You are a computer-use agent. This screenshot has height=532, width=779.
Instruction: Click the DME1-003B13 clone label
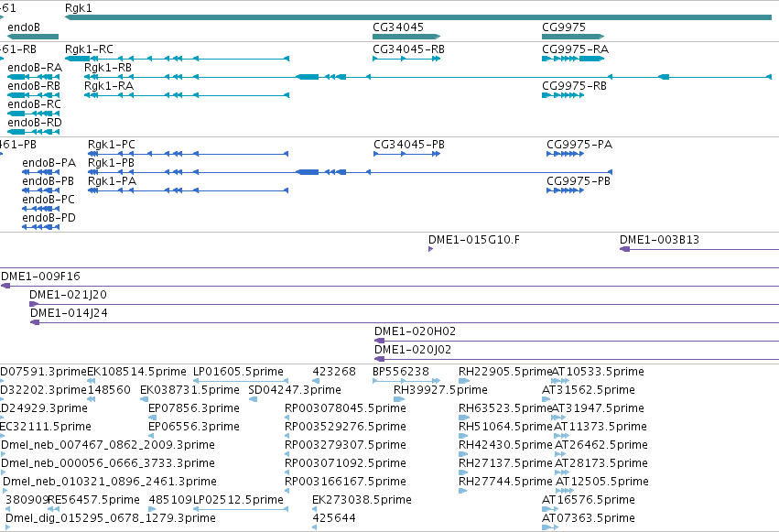659,240
